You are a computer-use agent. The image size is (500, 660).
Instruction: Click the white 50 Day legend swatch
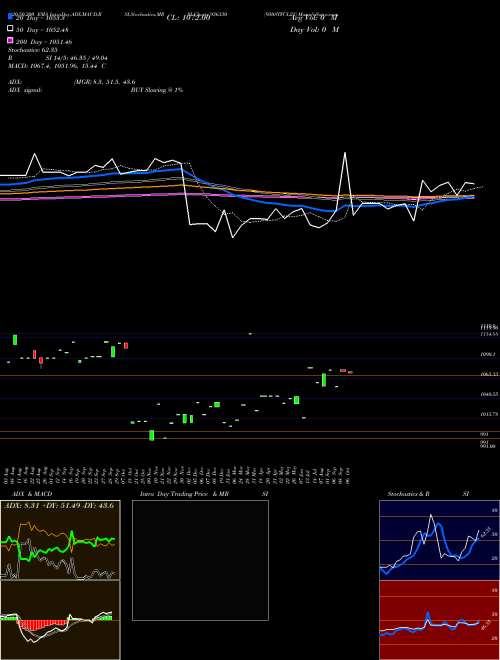point(10,29)
